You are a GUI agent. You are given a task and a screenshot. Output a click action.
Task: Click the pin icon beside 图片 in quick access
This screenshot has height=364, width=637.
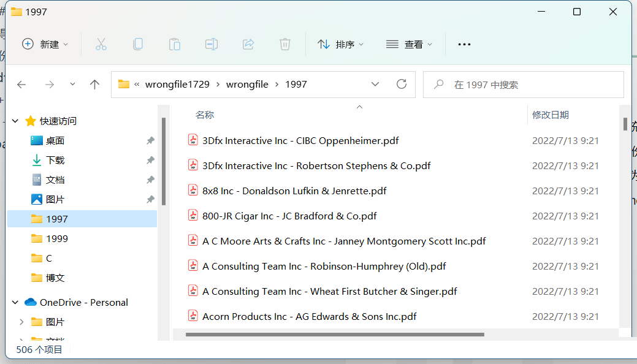(150, 200)
